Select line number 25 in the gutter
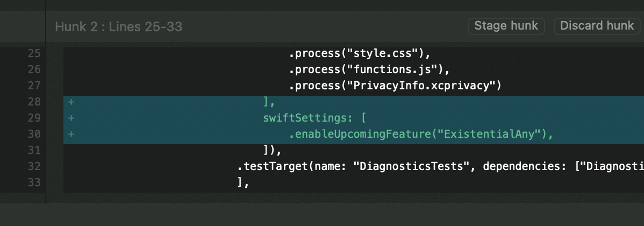 (x=34, y=54)
